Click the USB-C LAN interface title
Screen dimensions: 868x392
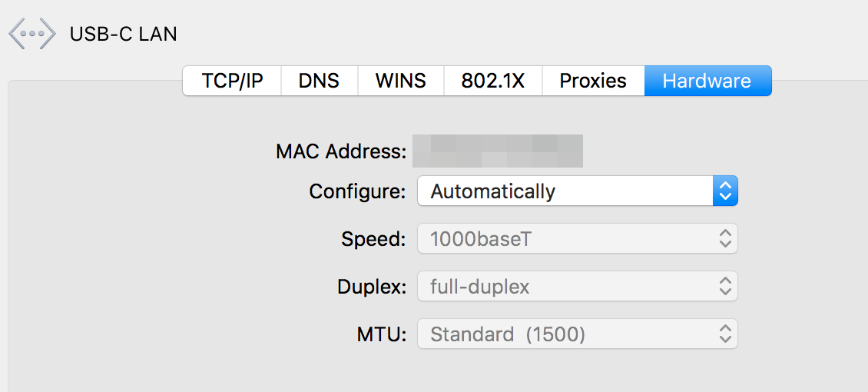click(124, 35)
